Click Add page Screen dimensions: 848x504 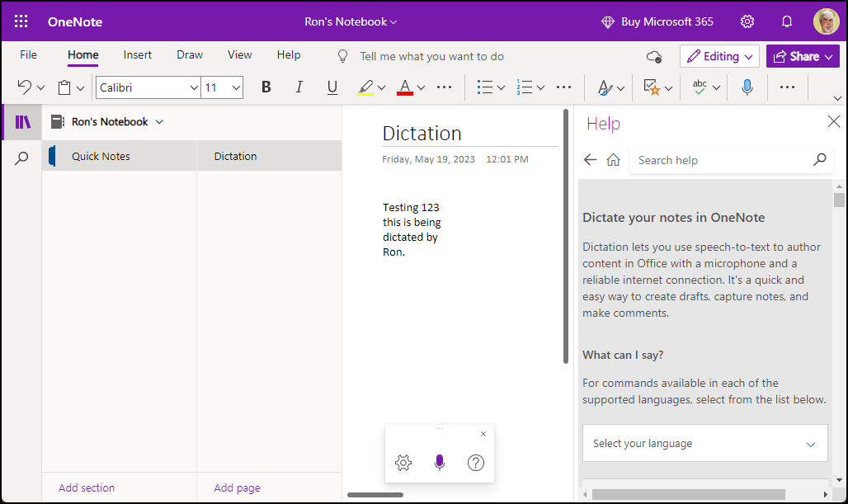click(237, 488)
